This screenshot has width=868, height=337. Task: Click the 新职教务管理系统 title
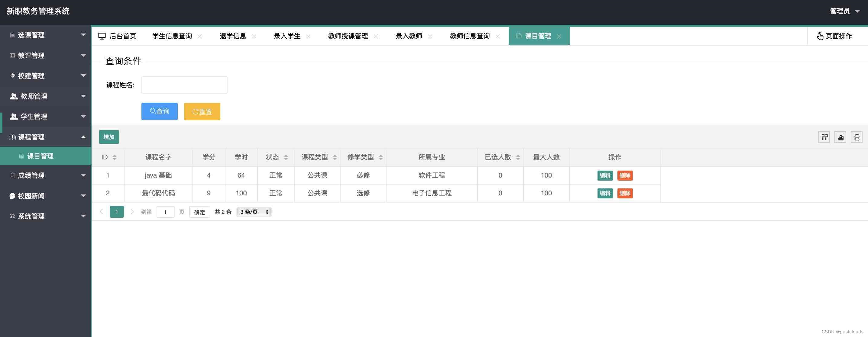point(38,11)
